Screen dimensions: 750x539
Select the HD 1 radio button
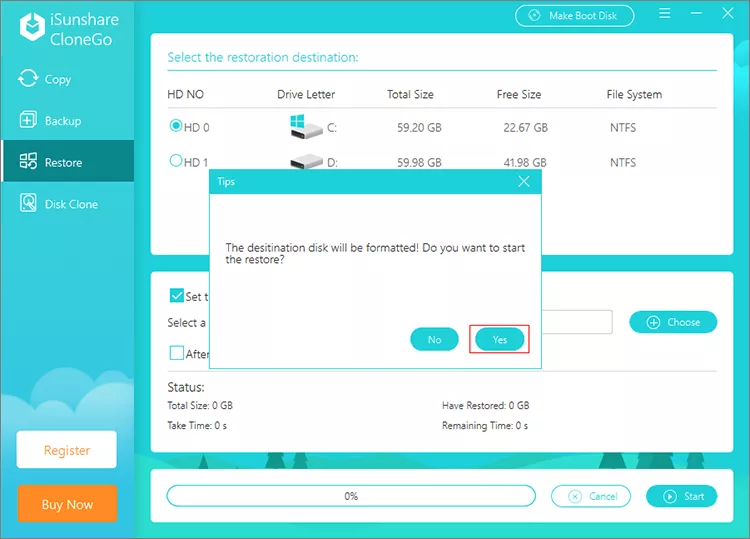[x=176, y=161]
